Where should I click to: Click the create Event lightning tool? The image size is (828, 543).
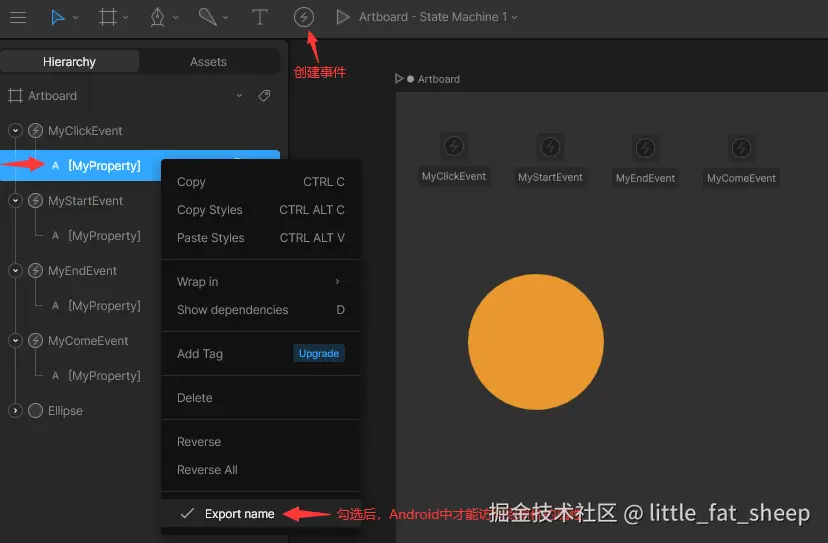click(304, 17)
